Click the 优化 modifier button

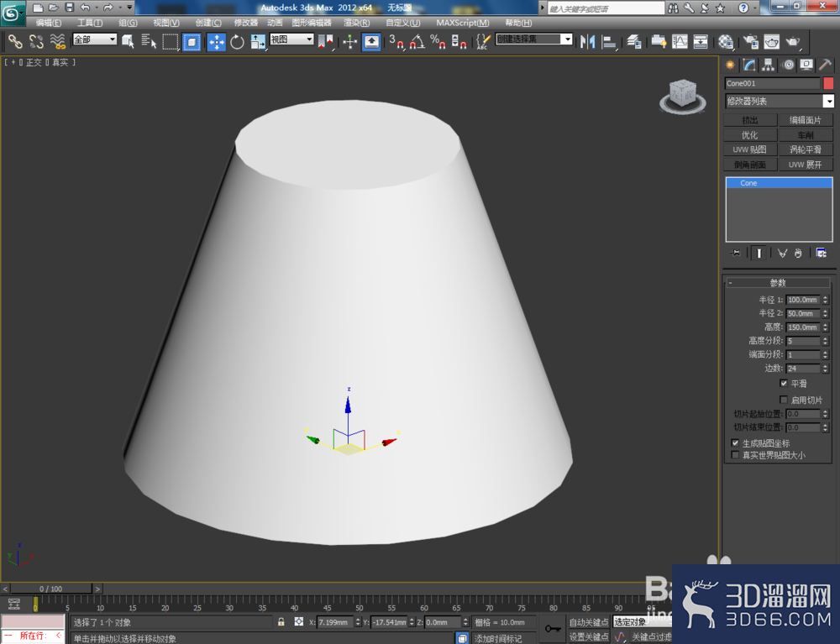[x=750, y=135]
